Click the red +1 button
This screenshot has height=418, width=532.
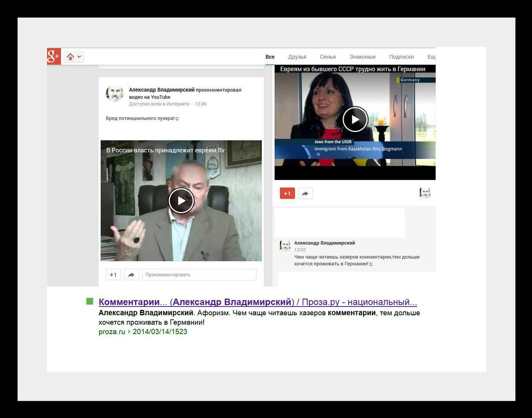[287, 193]
